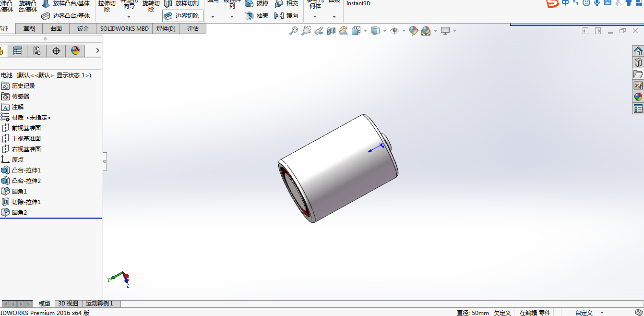
Task: Select feature 切除-拉伸1
Action: coord(21,202)
